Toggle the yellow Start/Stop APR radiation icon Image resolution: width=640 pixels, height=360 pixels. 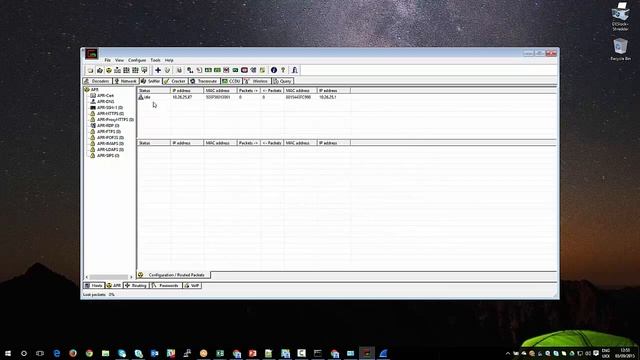(109, 70)
